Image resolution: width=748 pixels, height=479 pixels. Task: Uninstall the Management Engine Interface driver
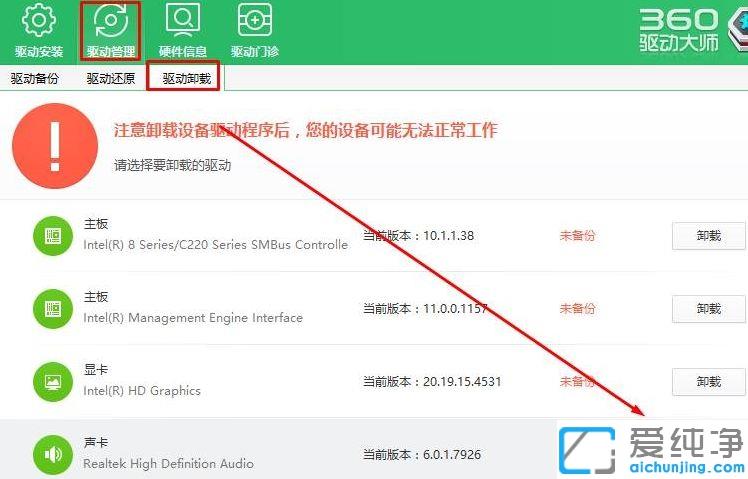(x=708, y=309)
